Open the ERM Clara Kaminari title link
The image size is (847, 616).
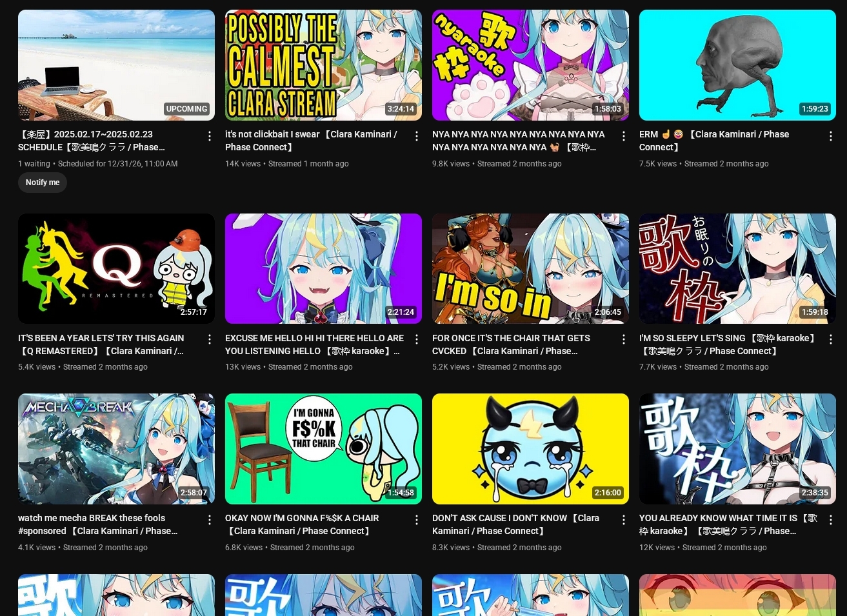pyautogui.click(x=714, y=141)
